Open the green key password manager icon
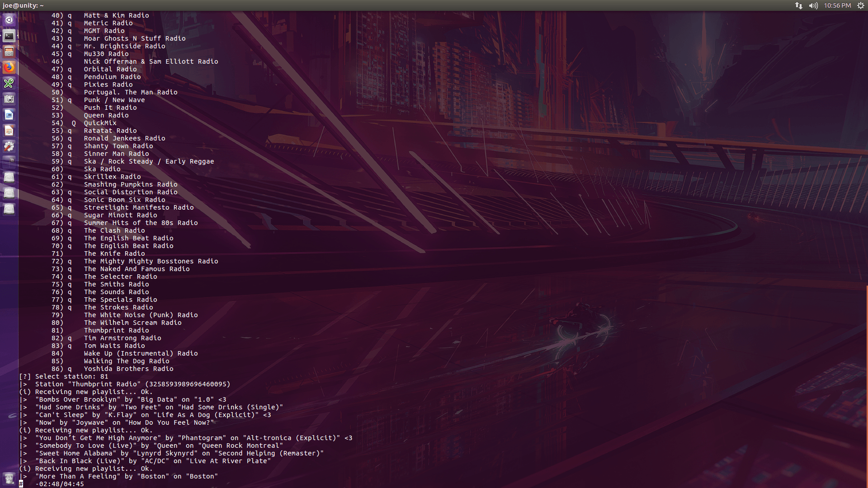This screenshot has height=488, width=868. click(x=9, y=83)
